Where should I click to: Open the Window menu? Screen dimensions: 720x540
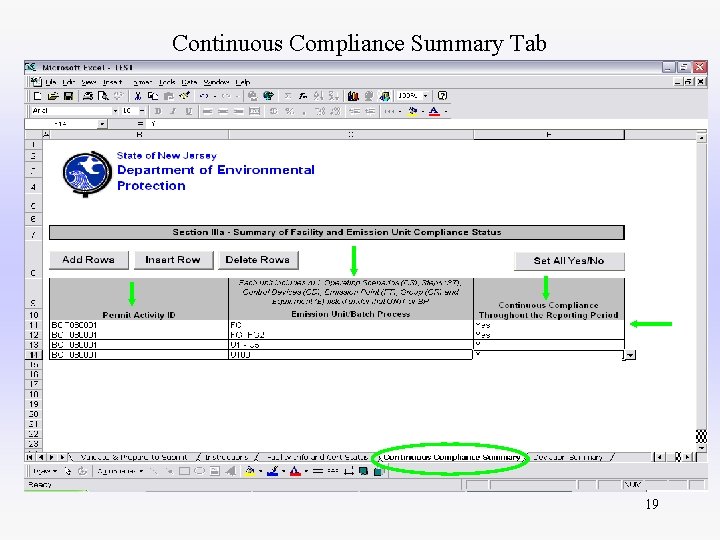pos(216,82)
